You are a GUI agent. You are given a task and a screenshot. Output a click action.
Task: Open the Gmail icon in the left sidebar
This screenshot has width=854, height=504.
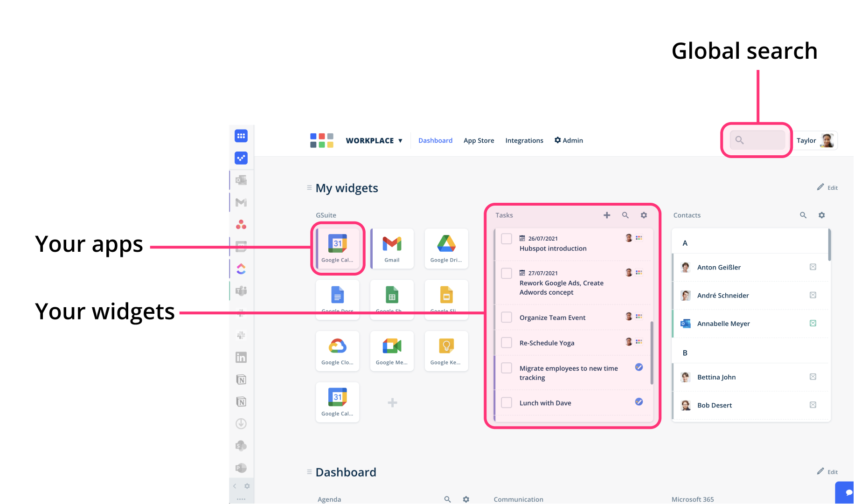[x=241, y=202]
